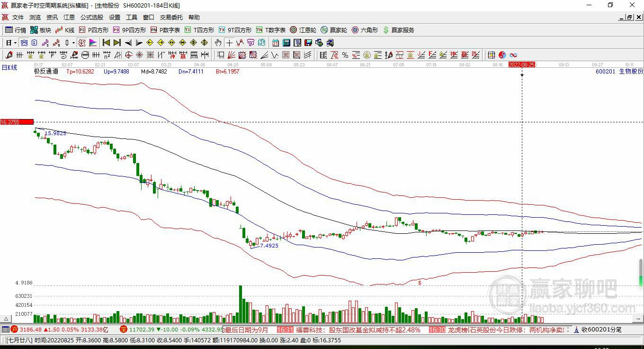The image size is (644, 349).
Task: Click the 极反通道 indicator label
Action: [x=46, y=72]
